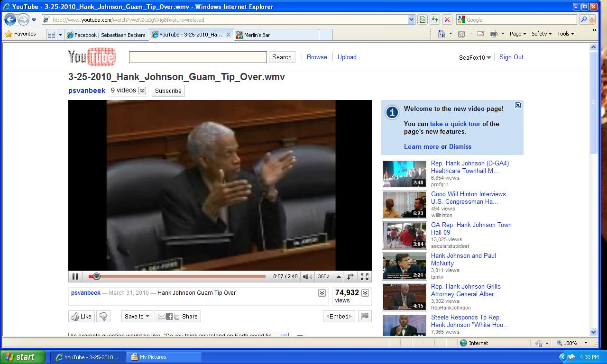Image resolution: width=607 pixels, height=364 pixels.
Task: Open the Healthcare Townhall video thumbnail
Action: 405,174
